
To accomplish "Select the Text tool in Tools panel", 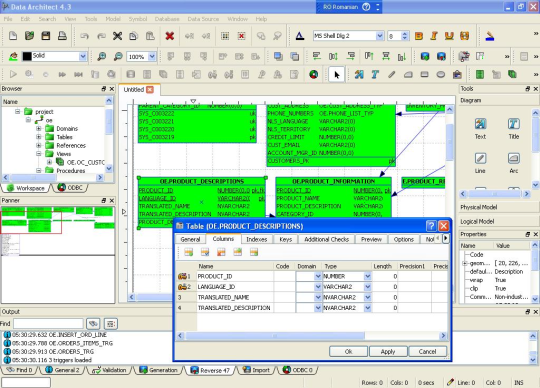I will [480, 129].
